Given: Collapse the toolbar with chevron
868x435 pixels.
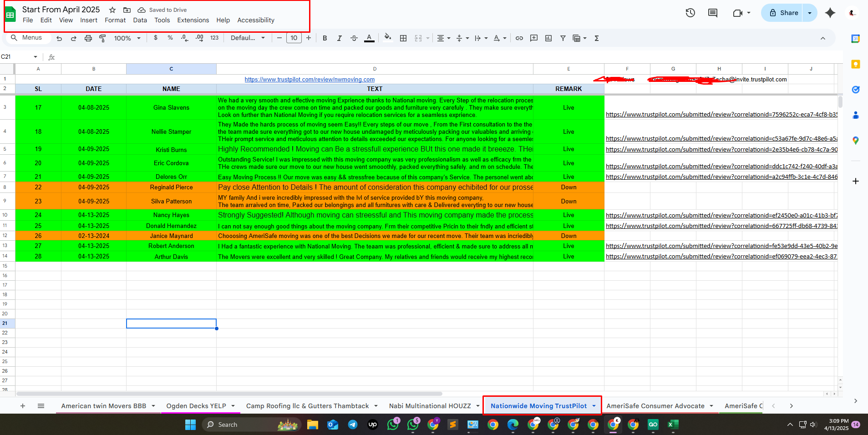Looking at the screenshot, I should tap(823, 38).
